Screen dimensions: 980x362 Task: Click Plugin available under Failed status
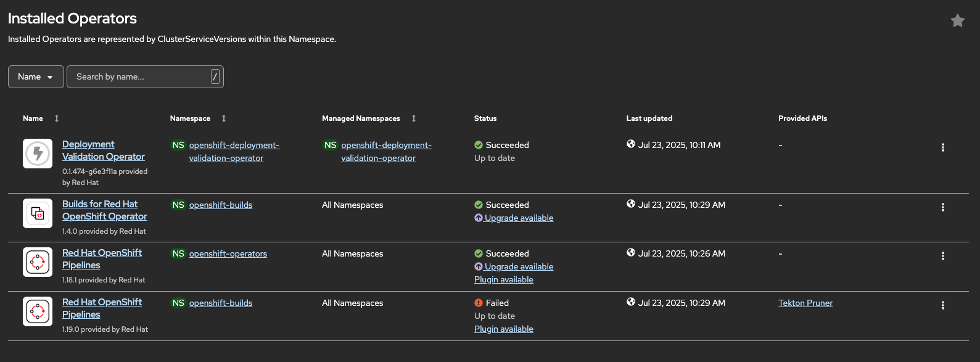504,329
